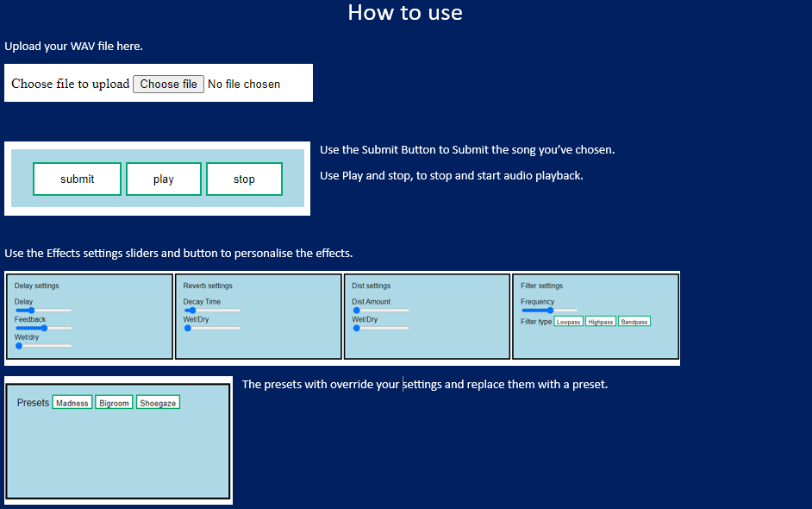Apply the Madness preset

72,403
